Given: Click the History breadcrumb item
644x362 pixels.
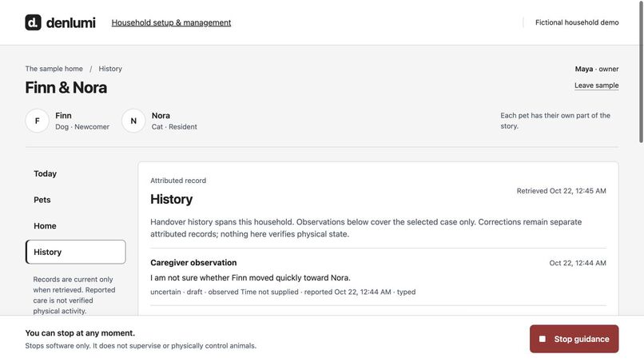Looking at the screenshot, I should point(110,69).
